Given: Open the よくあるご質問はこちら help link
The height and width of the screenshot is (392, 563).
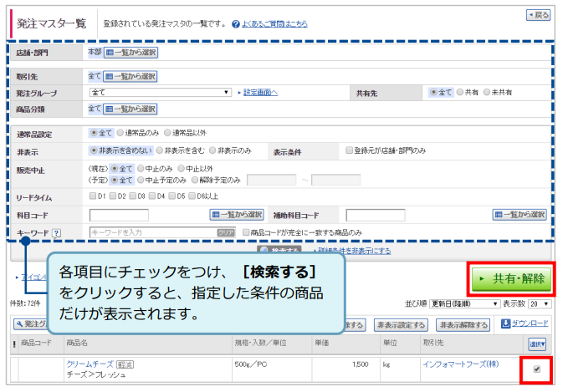Looking at the screenshot, I should pyautogui.click(x=274, y=23).
